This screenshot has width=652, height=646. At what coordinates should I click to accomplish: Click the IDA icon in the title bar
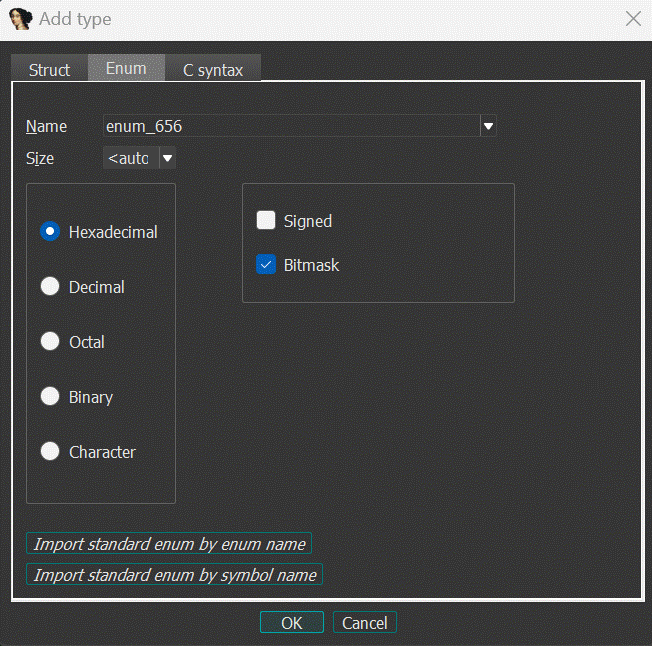20,19
